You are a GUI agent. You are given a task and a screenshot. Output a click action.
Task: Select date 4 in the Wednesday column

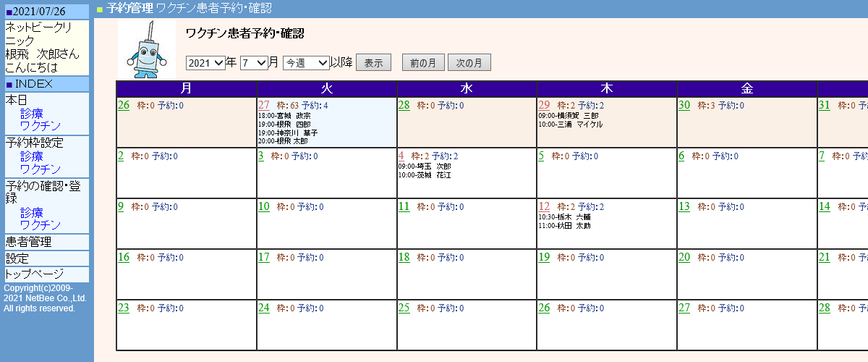pyautogui.click(x=401, y=156)
